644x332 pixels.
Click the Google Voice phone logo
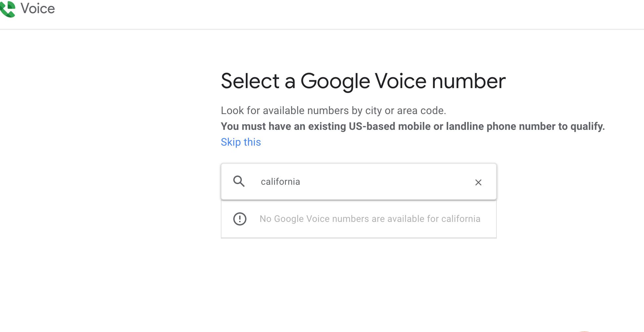pyautogui.click(x=8, y=9)
